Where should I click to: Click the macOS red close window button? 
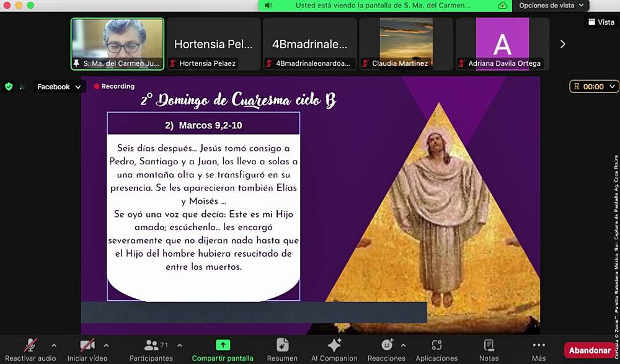coord(7,5)
